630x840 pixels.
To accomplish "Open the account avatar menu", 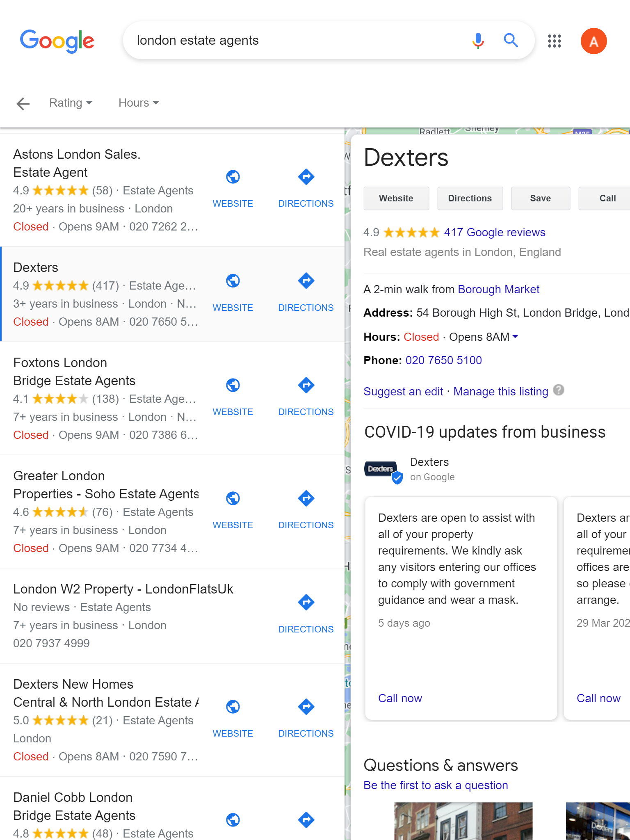I will click(x=593, y=41).
